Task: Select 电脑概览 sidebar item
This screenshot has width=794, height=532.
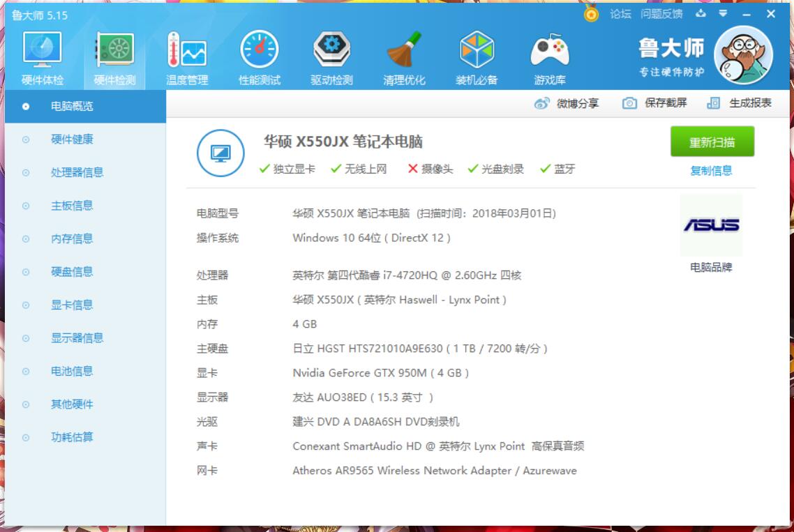Action: pyautogui.click(x=85, y=106)
